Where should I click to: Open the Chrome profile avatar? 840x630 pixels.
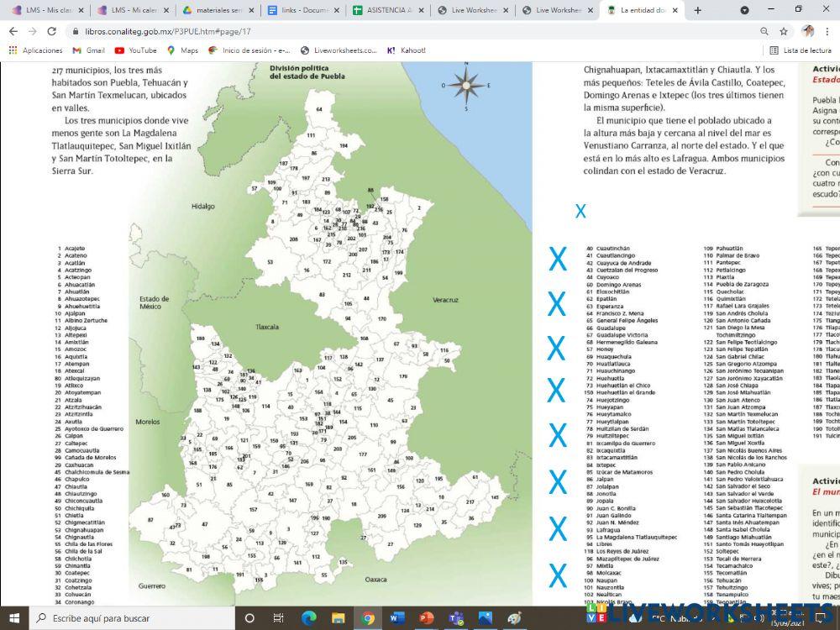807,31
